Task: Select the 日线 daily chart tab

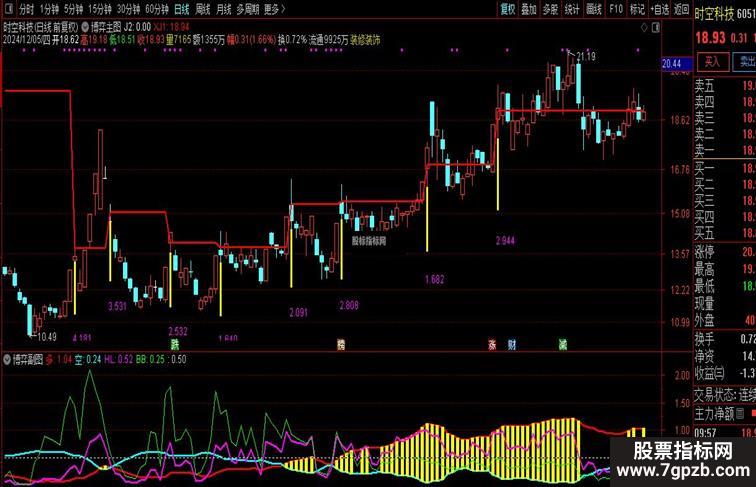Action: coord(182,9)
